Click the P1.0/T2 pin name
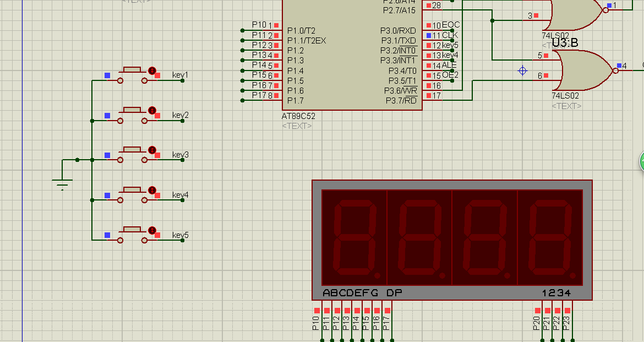 click(302, 31)
